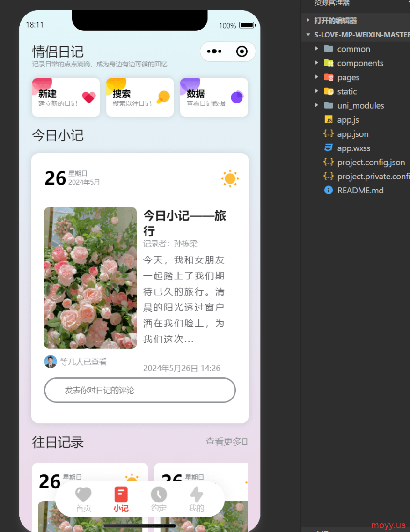Click the 情侣日记 page title
The image size is (410, 532).
coord(58,52)
